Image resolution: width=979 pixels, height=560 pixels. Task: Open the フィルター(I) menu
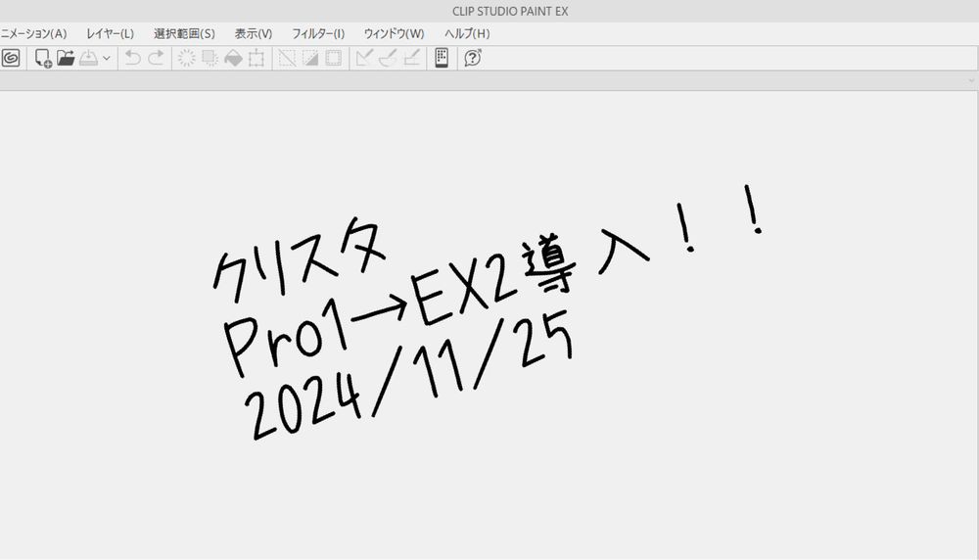pyautogui.click(x=318, y=33)
